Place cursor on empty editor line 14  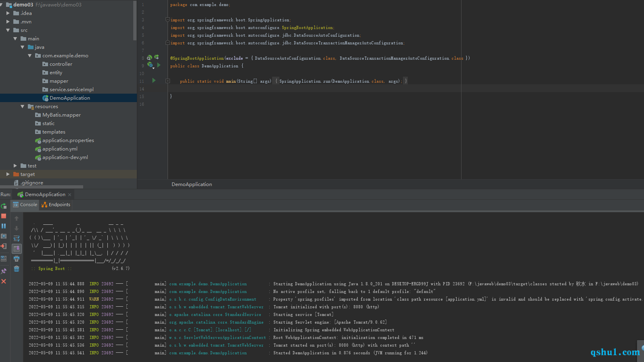(406, 89)
